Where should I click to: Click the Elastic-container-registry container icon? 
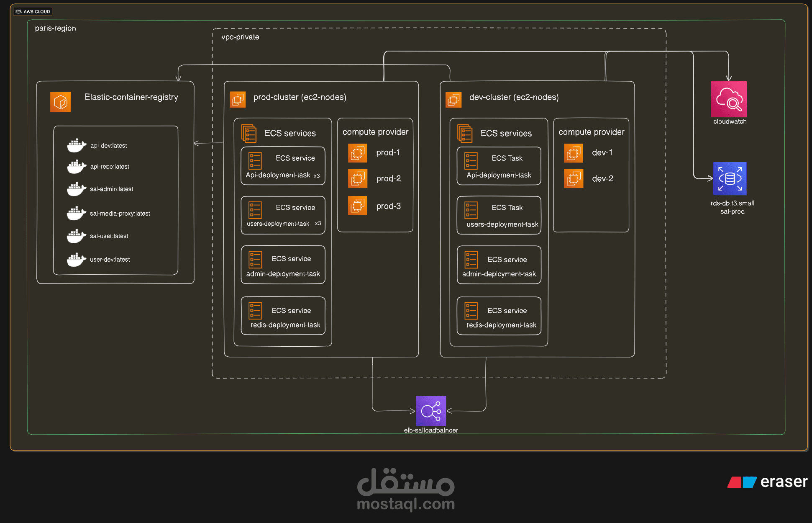coord(60,102)
